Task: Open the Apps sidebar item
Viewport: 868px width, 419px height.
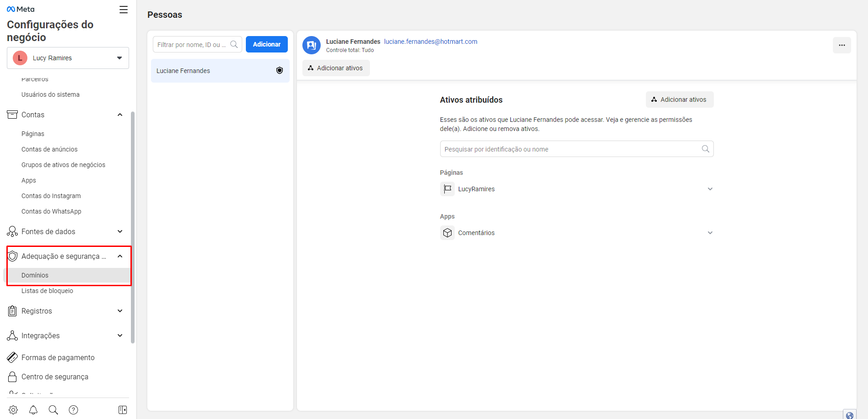Action: click(x=29, y=180)
